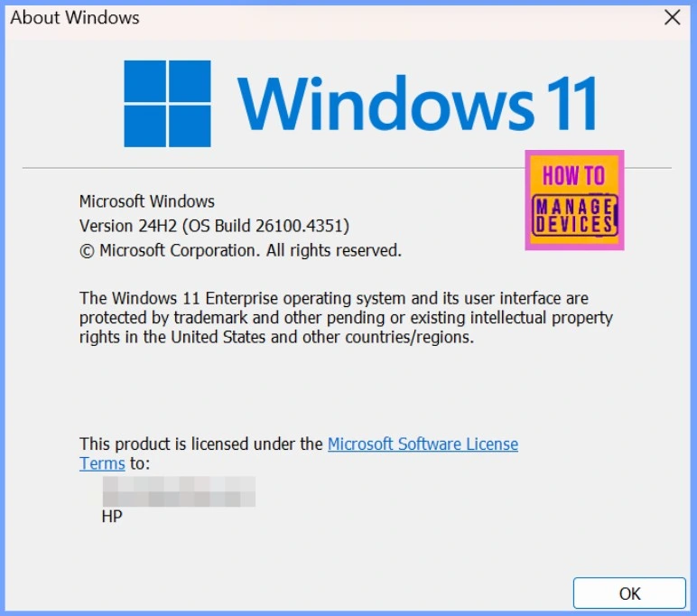Click the '© Microsoft Corporation. All rights reserved.' line

coord(240,250)
